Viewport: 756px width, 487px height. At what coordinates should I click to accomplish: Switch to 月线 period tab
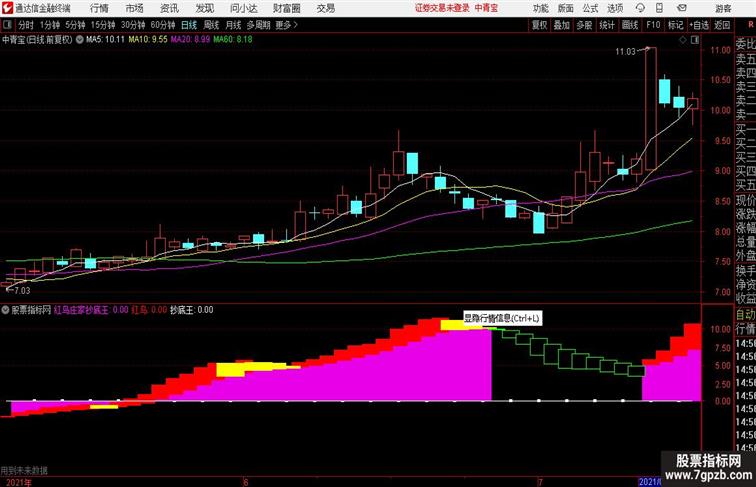tap(233, 25)
